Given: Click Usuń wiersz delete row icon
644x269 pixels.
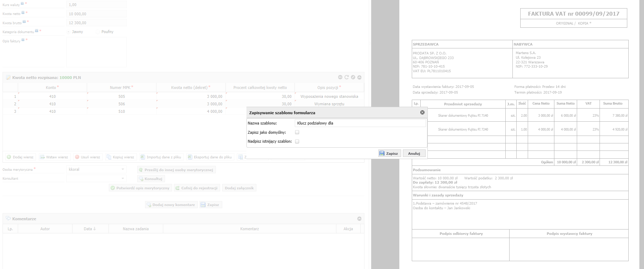Looking at the screenshot, I should pyautogui.click(x=77, y=157).
